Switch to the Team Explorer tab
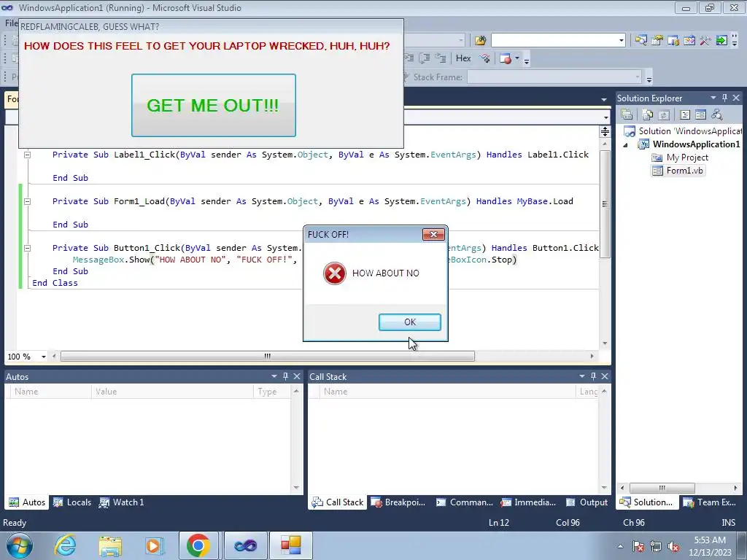747x560 pixels. tap(710, 502)
